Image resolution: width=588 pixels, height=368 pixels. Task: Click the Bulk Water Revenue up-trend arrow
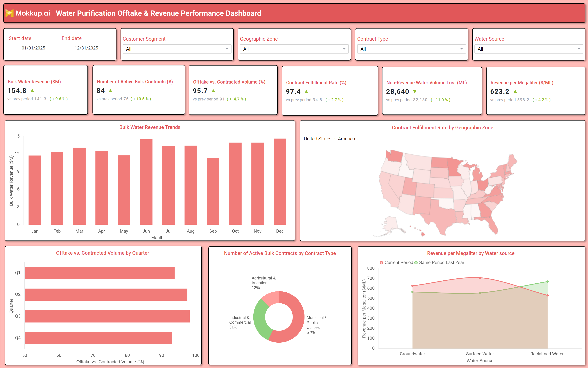tap(32, 91)
